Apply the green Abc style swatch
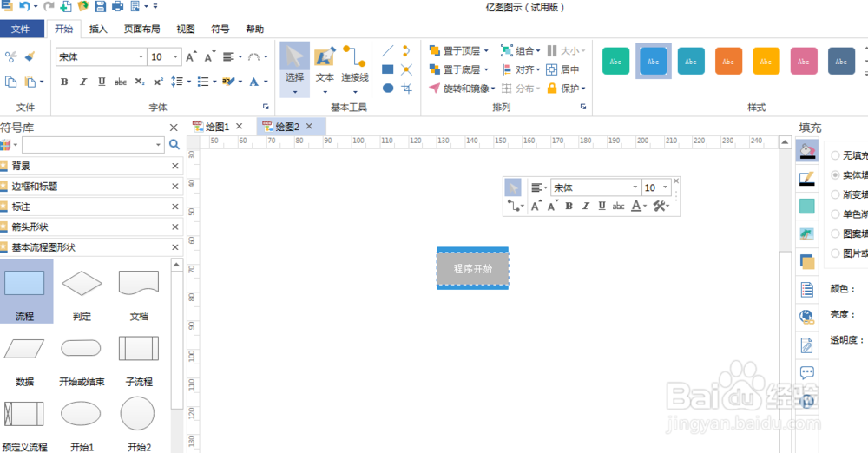The height and width of the screenshot is (453, 868). pyautogui.click(x=615, y=62)
